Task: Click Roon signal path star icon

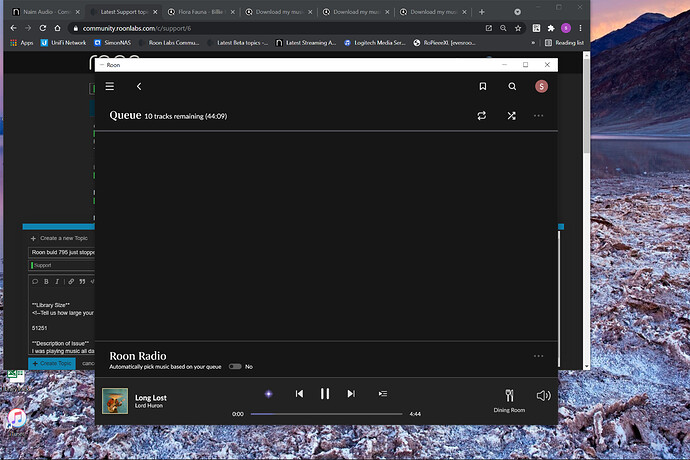Action: pyautogui.click(x=268, y=394)
